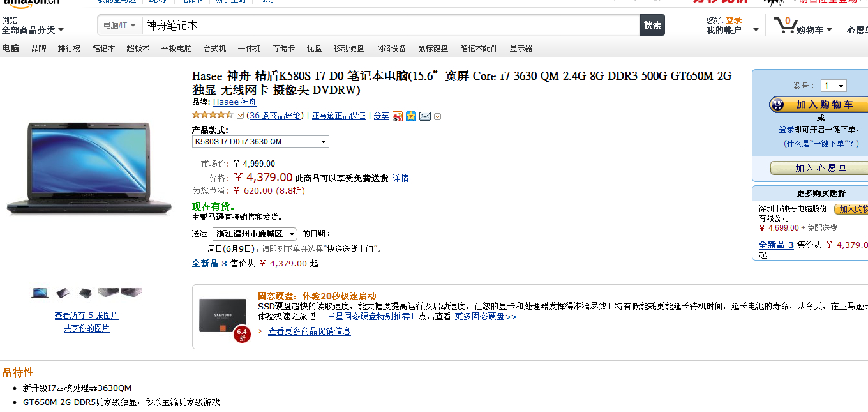Open the 产品款式 model dropdown
This screenshot has height=412, width=868.
[x=260, y=142]
